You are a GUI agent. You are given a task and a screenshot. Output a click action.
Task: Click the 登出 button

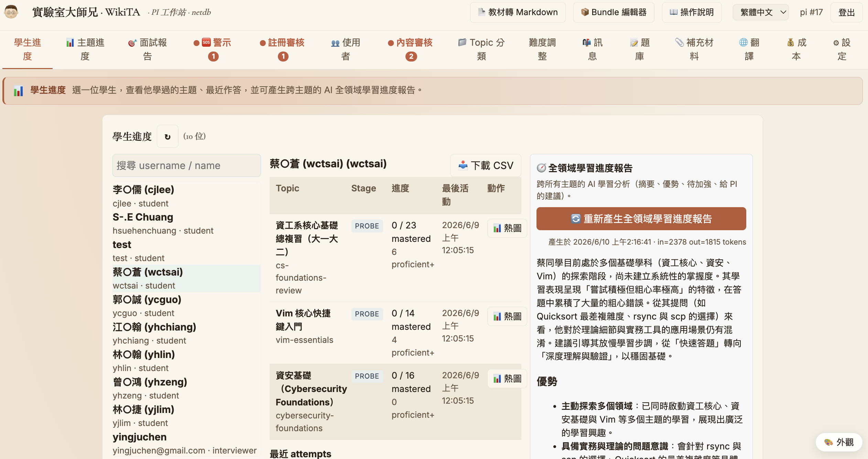[x=846, y=12]
